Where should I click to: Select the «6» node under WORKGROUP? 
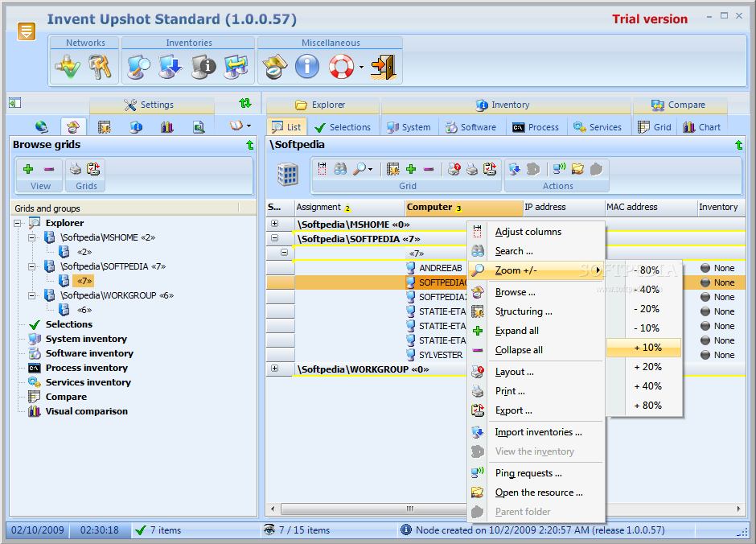tap(84, 310)
